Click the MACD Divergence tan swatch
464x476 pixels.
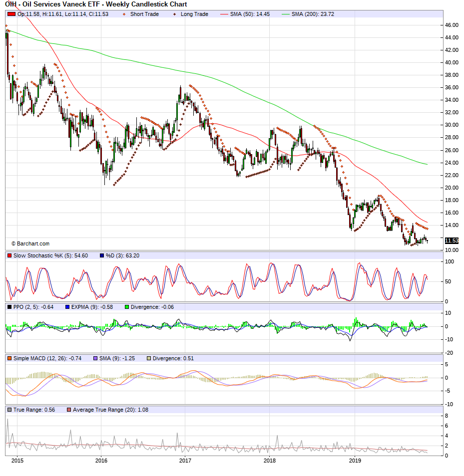coord(148,358)
